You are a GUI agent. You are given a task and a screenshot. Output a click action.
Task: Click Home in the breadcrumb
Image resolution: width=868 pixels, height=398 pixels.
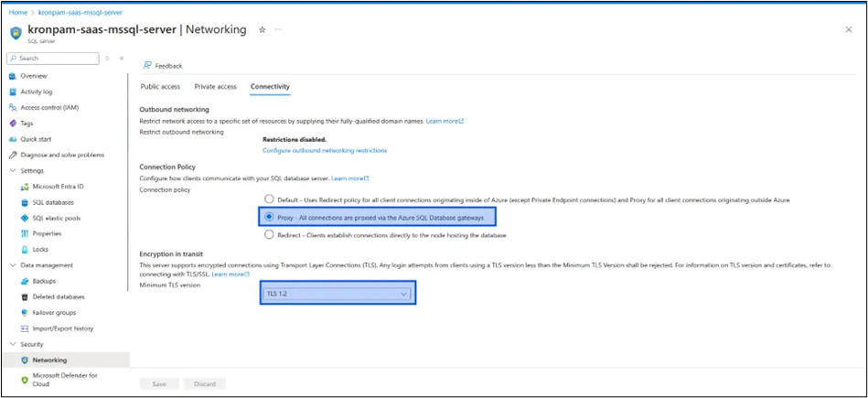point(17,12)
